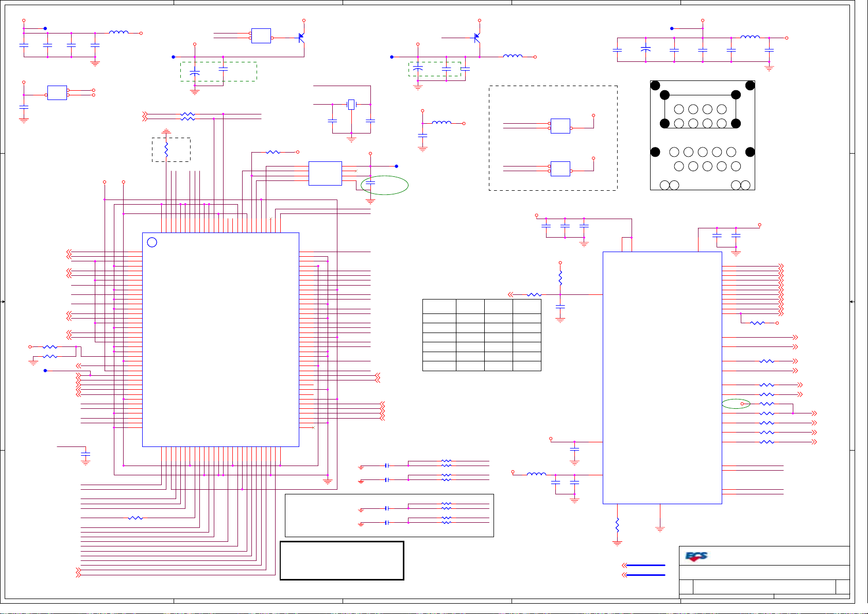Select the small component block at far top-left
Image resolution: width=868 pixels, height=614 pixels.
(x=57, y=93)
